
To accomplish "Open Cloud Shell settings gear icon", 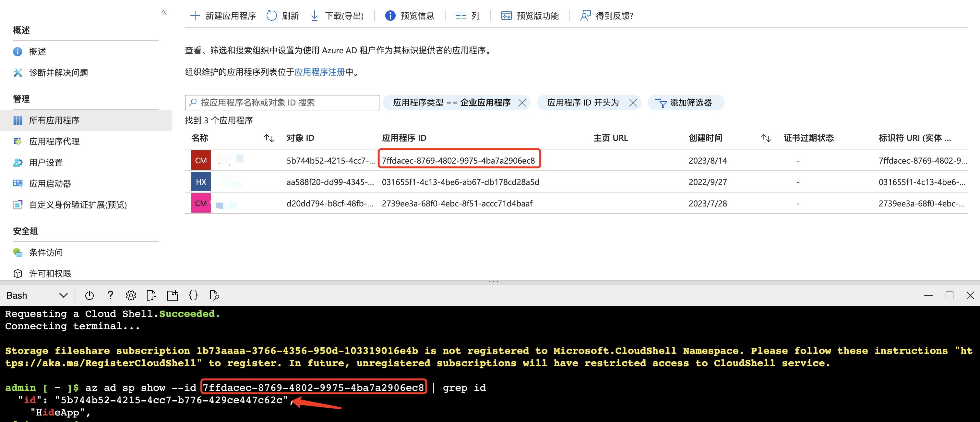I will pyautogui.click(x=131, y=295).
